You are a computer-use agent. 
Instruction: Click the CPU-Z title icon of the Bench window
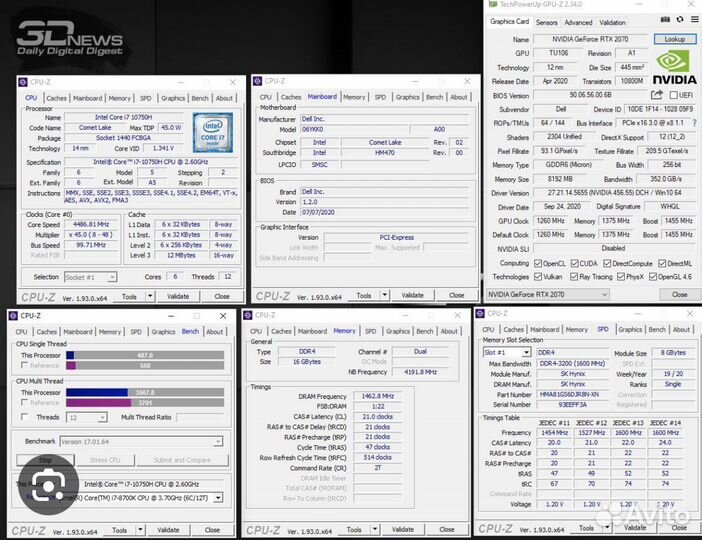(13, 316)
